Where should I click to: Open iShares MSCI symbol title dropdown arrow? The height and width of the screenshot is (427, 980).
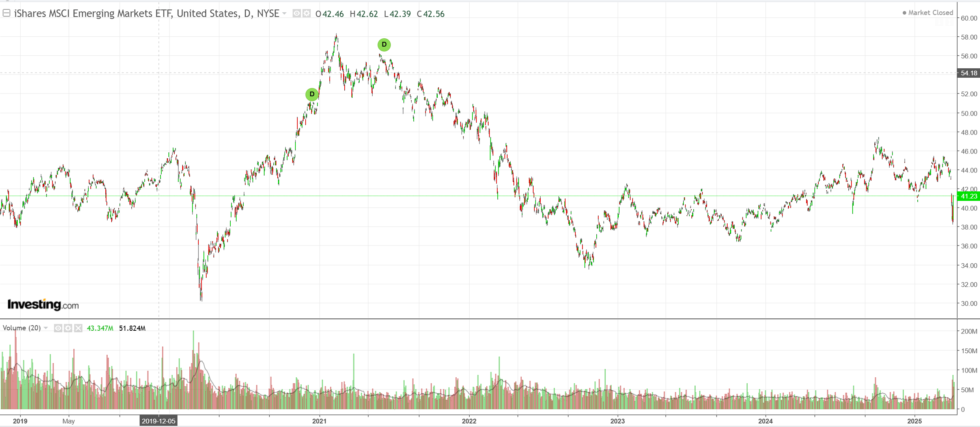[284, 14]
